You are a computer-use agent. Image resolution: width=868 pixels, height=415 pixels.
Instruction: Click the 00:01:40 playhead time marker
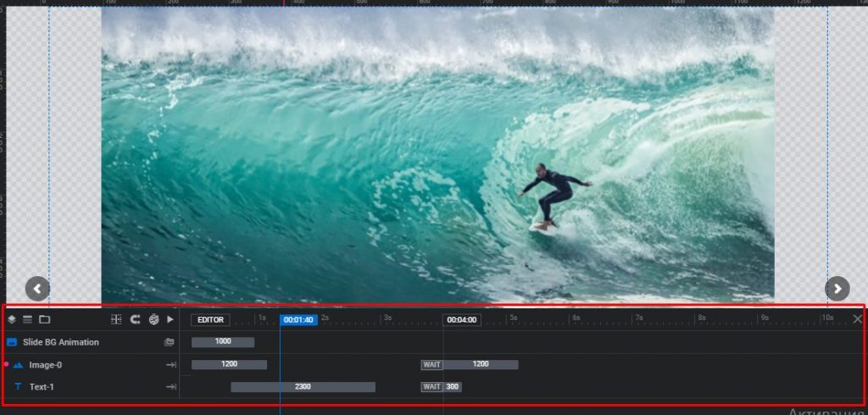point(298,319)
